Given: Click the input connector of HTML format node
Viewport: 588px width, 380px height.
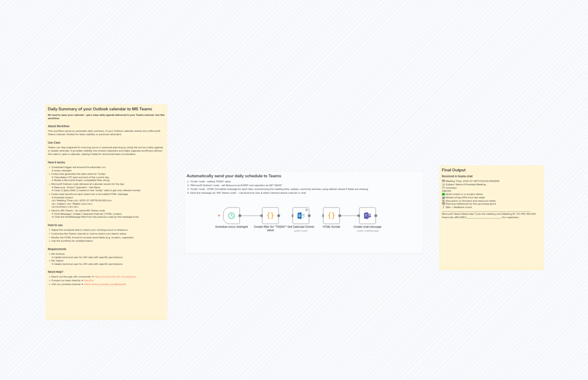Looking at the screenshot, I should click(x=323, y=215).
